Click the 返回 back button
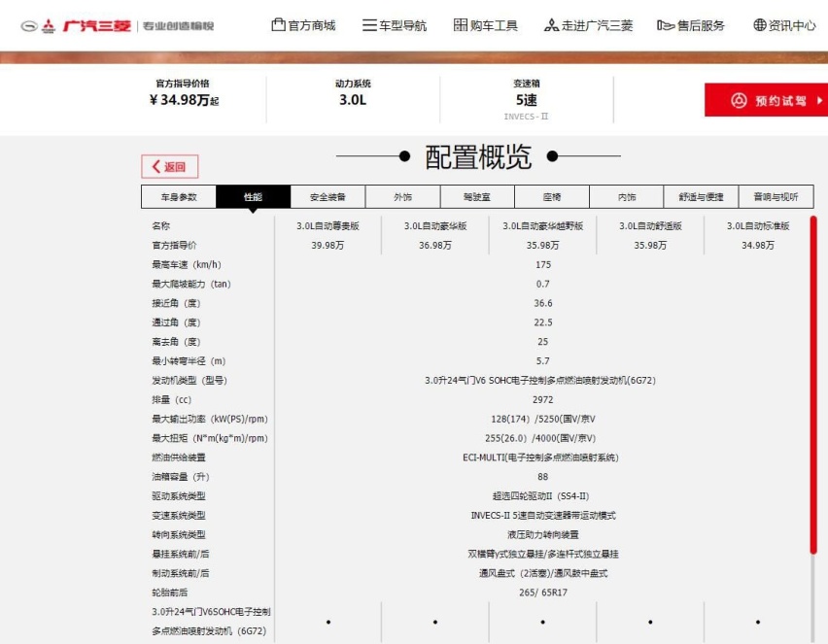 coord(169,166)
